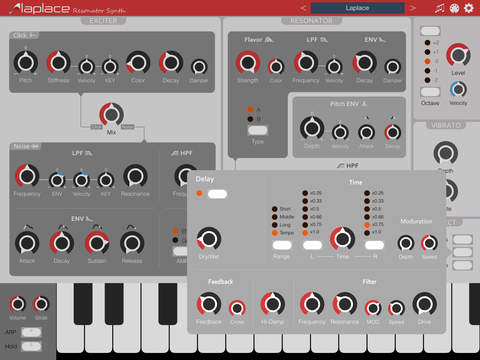The height and width of the screenshot is (360, 480).
Task: Select x0.25 in the left time column
Action: coord(305,193)
